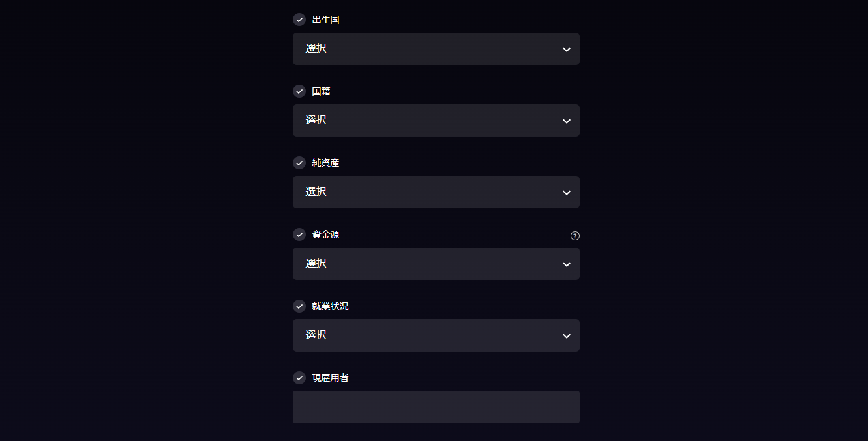The width and height of the screenshot is (868, 441).
Task: Click the 資金源 field label
Action: pyautogui.click(x=325, y=235)
